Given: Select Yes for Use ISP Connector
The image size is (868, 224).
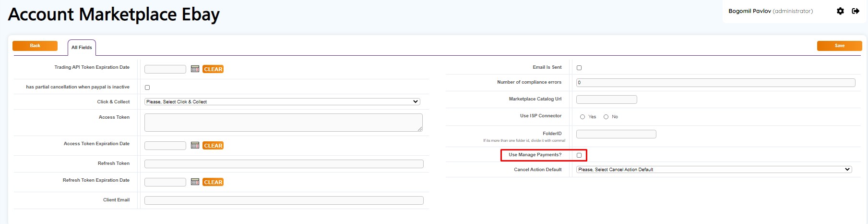Looking at the screenshot, I should 583,117.
